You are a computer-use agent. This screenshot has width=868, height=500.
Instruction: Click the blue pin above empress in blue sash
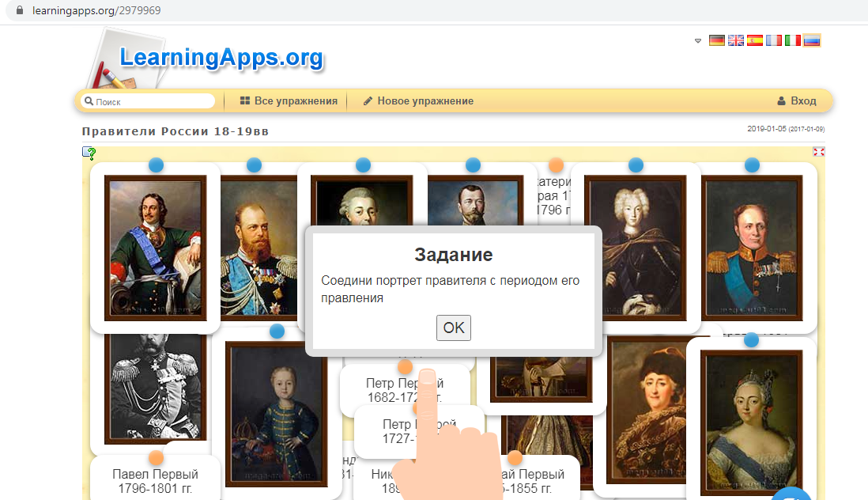pyautogui.click(x=751, y=339)
